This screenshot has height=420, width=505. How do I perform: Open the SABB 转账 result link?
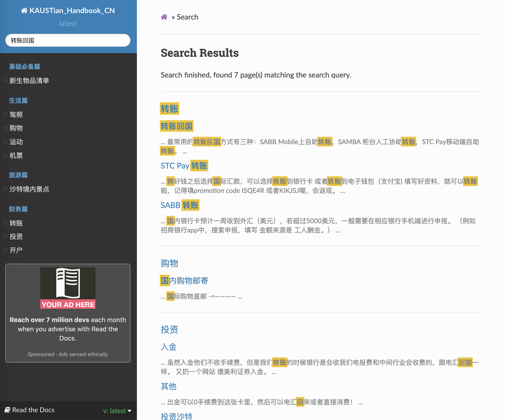click(x=180, y=206)
